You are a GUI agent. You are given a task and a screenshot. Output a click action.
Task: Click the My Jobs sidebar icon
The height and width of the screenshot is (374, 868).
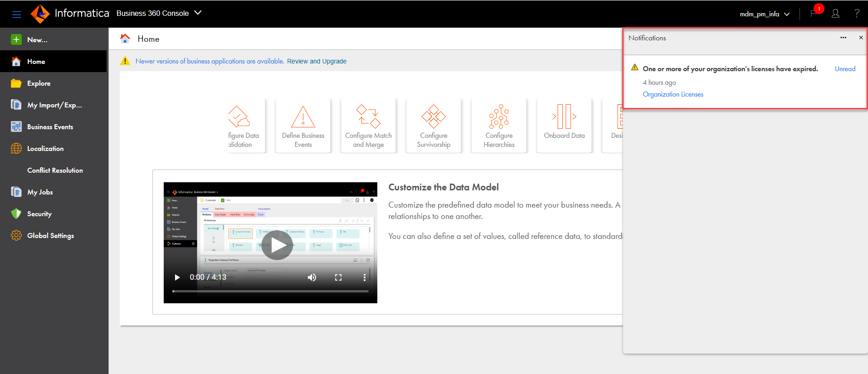click(16, 192)
